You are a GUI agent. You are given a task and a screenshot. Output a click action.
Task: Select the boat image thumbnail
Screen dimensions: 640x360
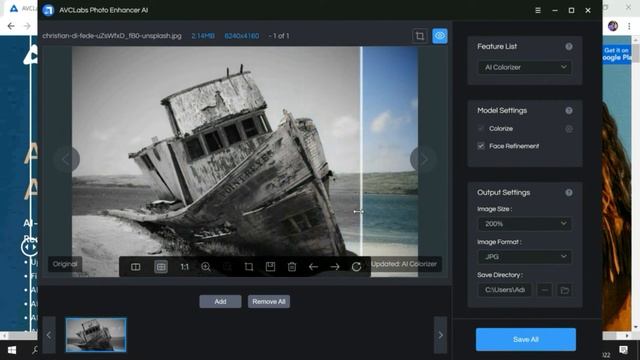pyautogui.click(x=96, y=335)
